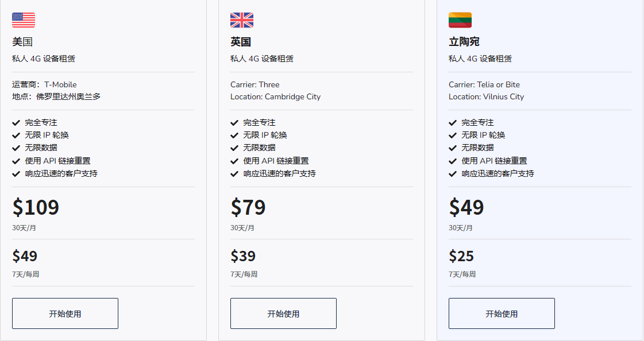Click Location: Cambridge City text
This screenshot has width=644, height=341.
click(x=275, y=96)
